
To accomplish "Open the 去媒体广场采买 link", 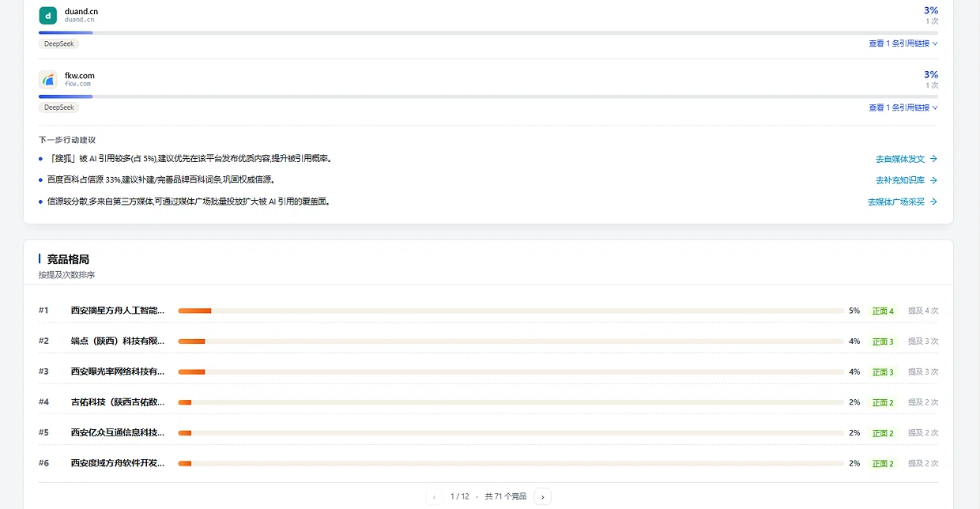I will [903, 202].
